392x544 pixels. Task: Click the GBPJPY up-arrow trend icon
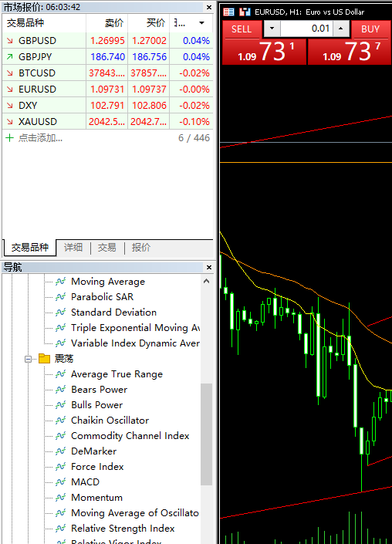(x=10, y=56)
